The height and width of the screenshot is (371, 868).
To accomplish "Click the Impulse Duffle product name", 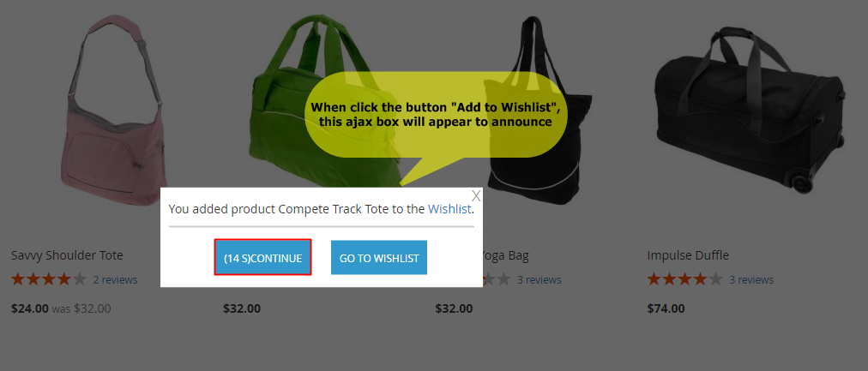I will (688, 255).
